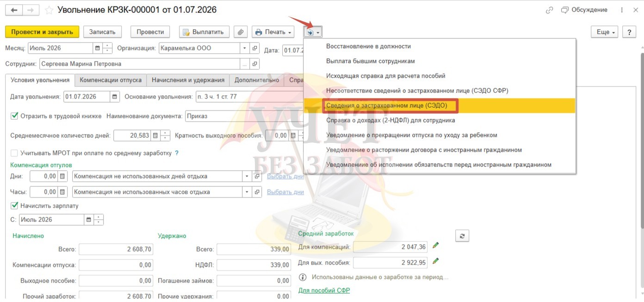Click the refresh average earnings icon

coord(462,236)
